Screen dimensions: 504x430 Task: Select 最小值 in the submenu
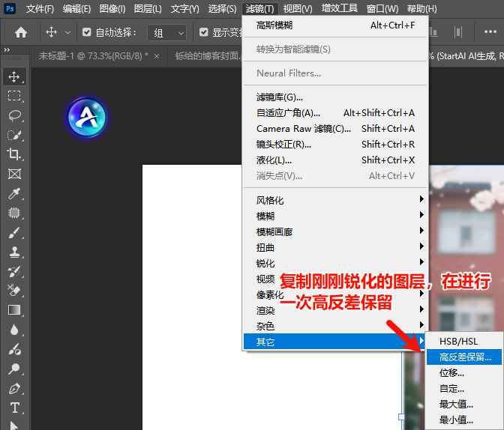click(464, 420)
